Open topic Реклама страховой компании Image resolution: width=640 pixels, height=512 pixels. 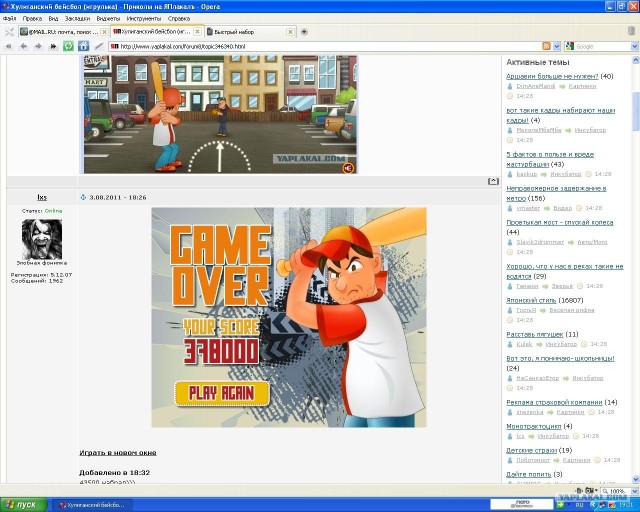554,402
